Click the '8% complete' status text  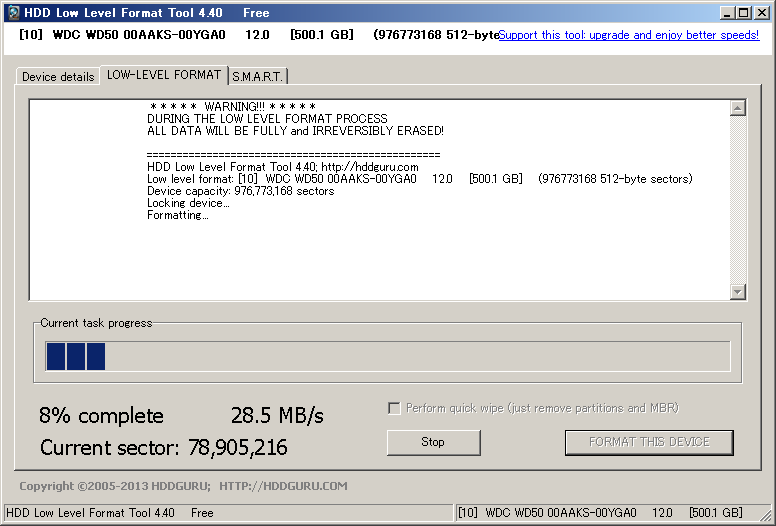(101, 416)
